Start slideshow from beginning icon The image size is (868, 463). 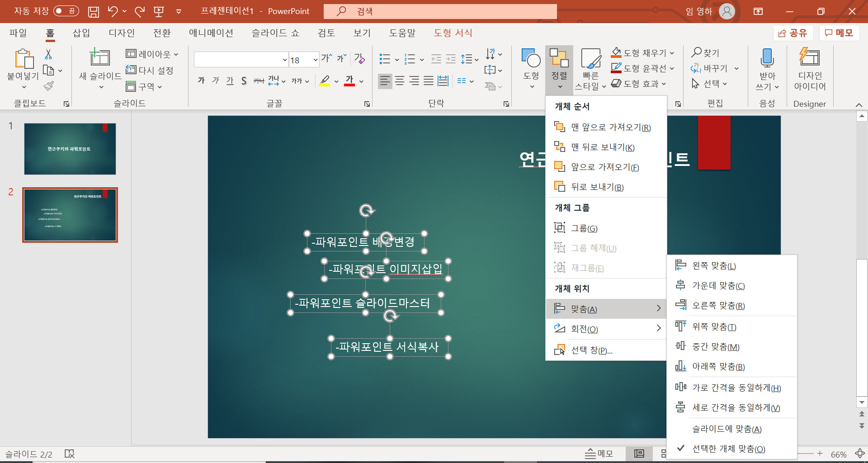(x=159, y=11)
